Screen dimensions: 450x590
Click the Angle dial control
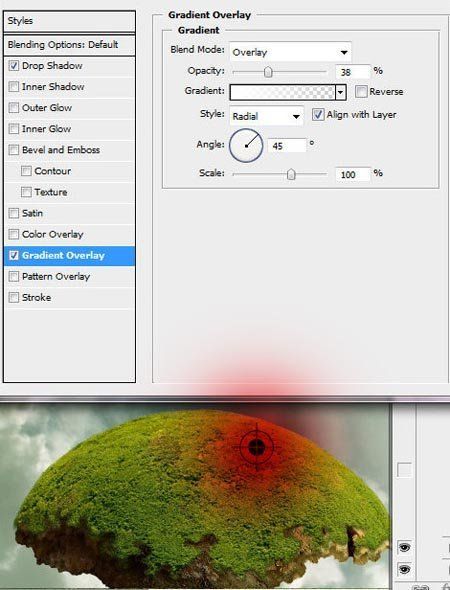click(246, 146)
